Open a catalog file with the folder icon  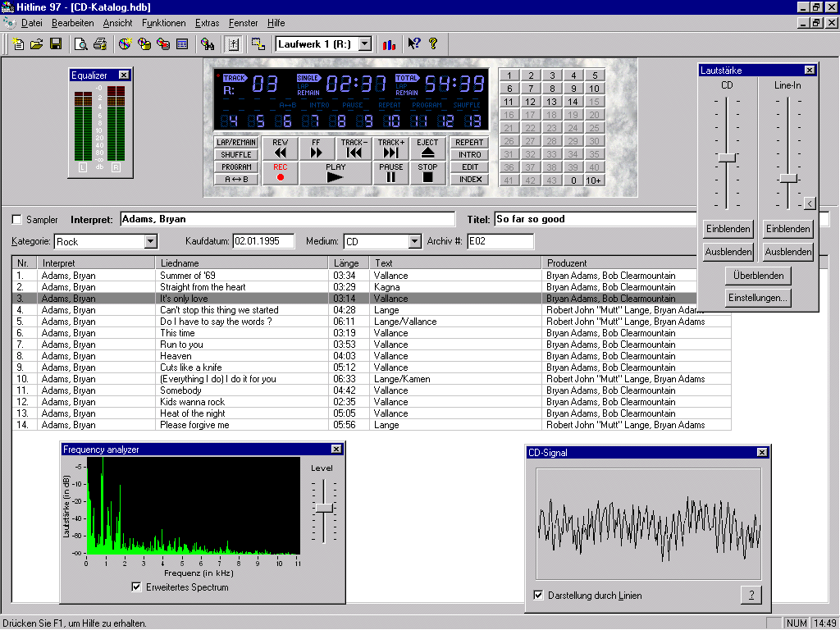point(36,44)
